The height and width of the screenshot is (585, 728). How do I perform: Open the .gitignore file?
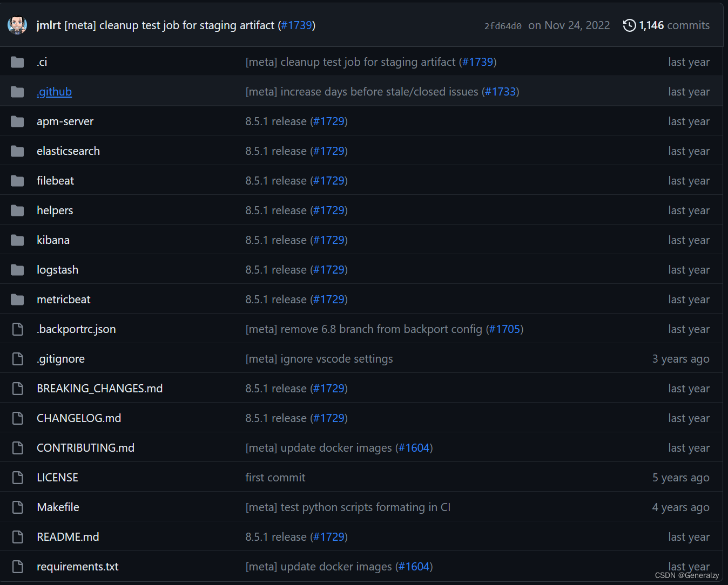(x=60, y=359)
